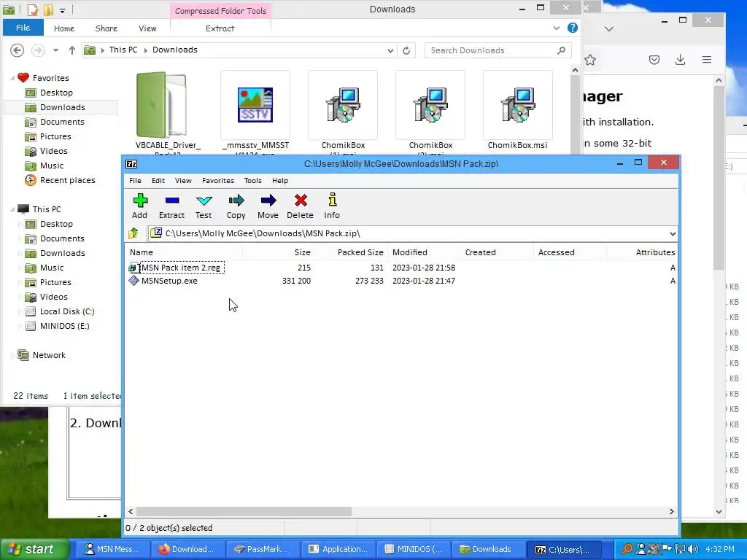747x560 pixels.
Task: Click the Copy tool in 7-Zip toolbar
Action: click(236, 206)
